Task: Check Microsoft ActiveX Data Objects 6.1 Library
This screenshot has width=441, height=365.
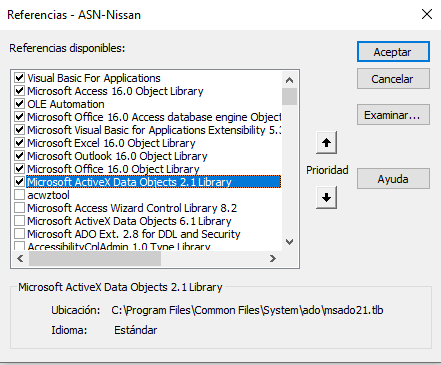Action: click(x=19, y=221)
